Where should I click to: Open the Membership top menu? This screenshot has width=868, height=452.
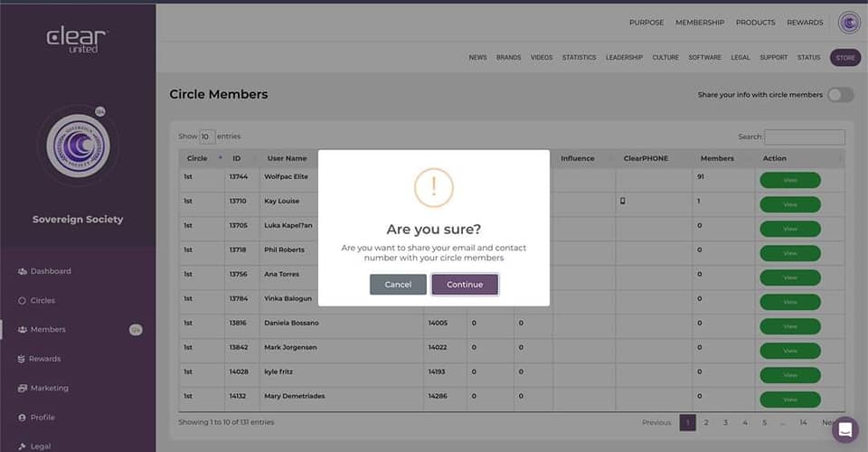(x=699, y=23)
